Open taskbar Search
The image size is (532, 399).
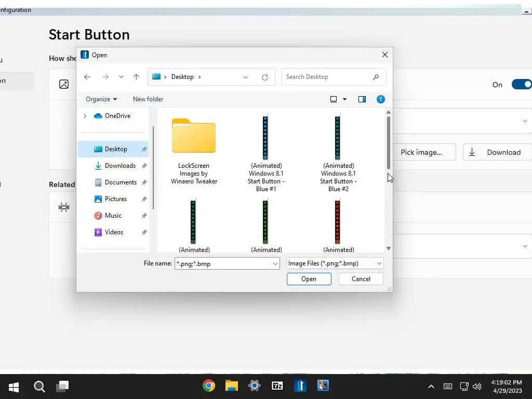coord(39,387)
